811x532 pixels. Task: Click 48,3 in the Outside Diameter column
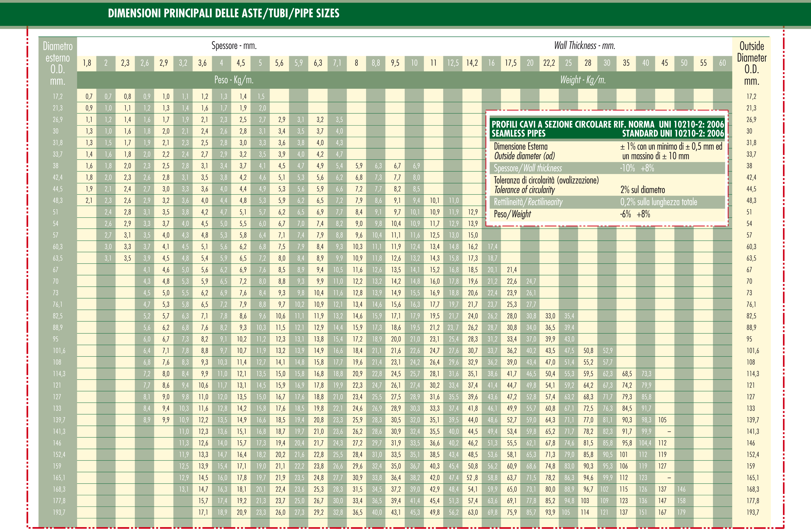click(x=751, y=200)
